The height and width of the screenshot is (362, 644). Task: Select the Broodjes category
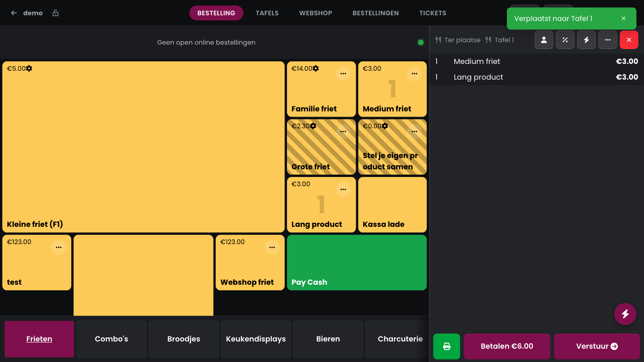184,339
